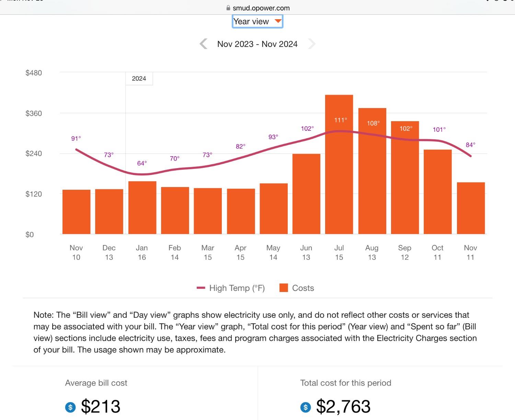Click the 82° temperature label
The width and height of the screenshot is (515, 420).
pyautogui.click(x=240, y=147)
